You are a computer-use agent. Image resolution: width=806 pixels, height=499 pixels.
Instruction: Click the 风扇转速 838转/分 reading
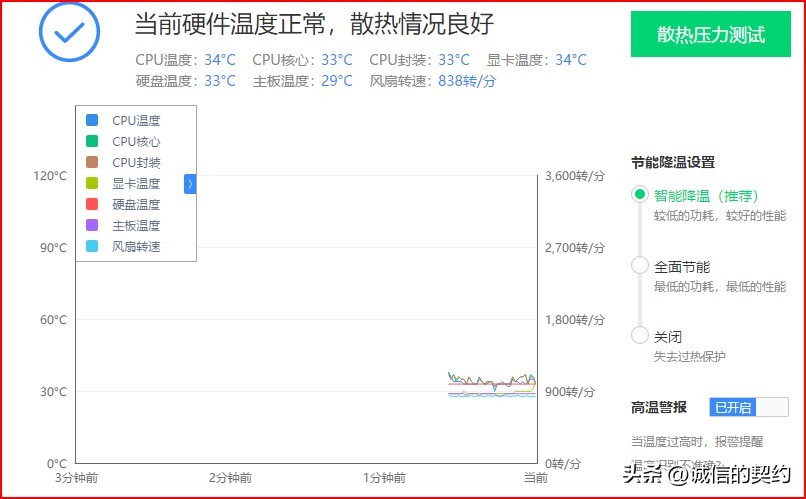(x=433, y=81)
